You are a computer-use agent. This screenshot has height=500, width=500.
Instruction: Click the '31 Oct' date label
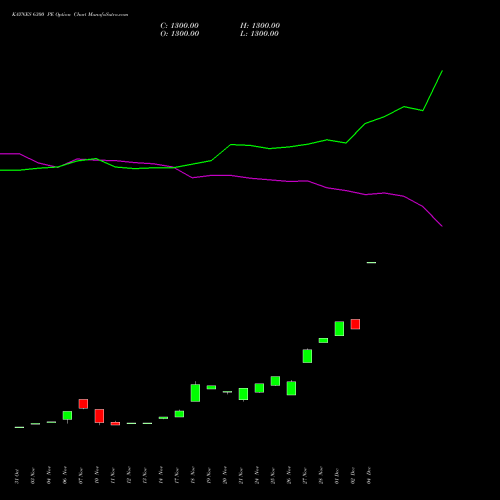point(17,476)
